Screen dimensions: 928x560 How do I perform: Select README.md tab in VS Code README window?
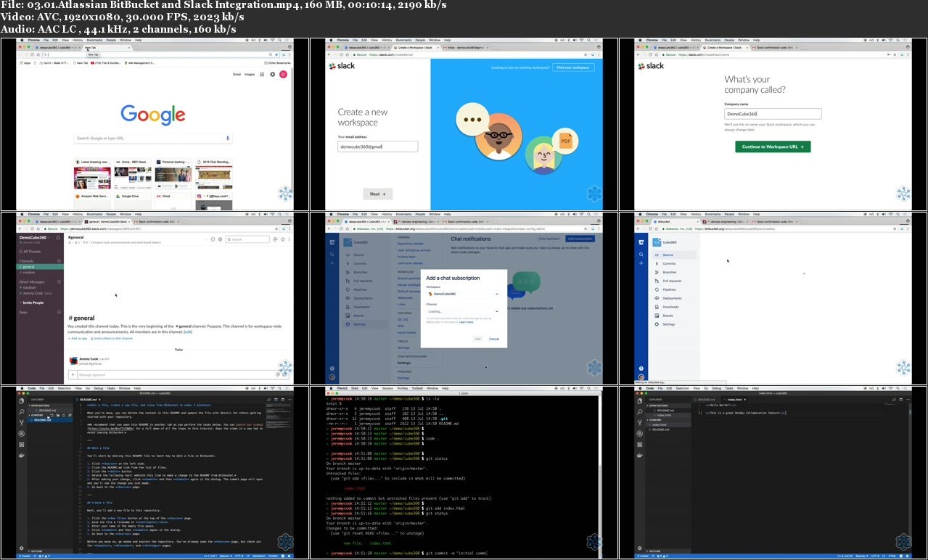tap(88, 400)
